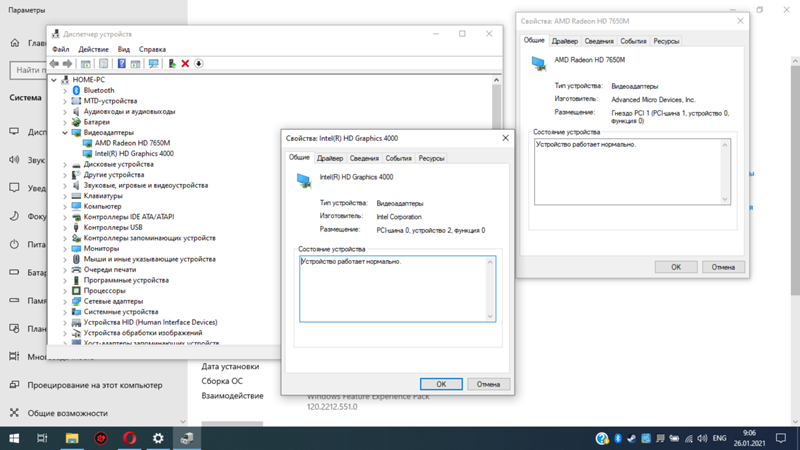The width and height of the screenshot is (800, 450).
Task: Expand the Процессоры category
Action: (x=65, y=291)
